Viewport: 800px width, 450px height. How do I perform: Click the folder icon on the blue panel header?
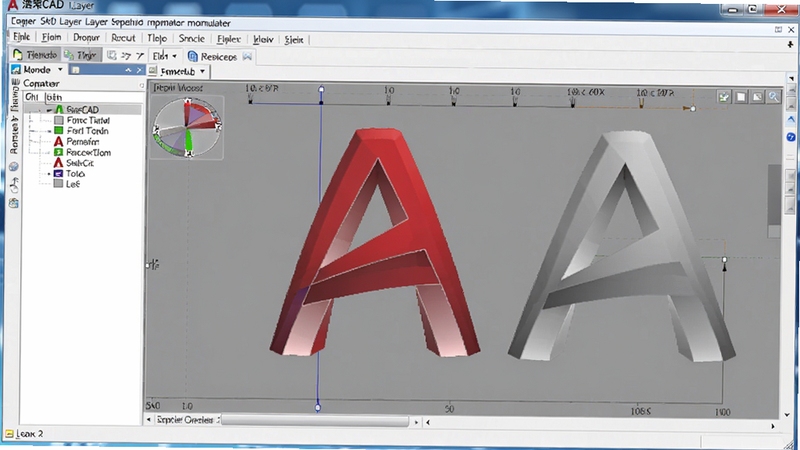point(76,70)
